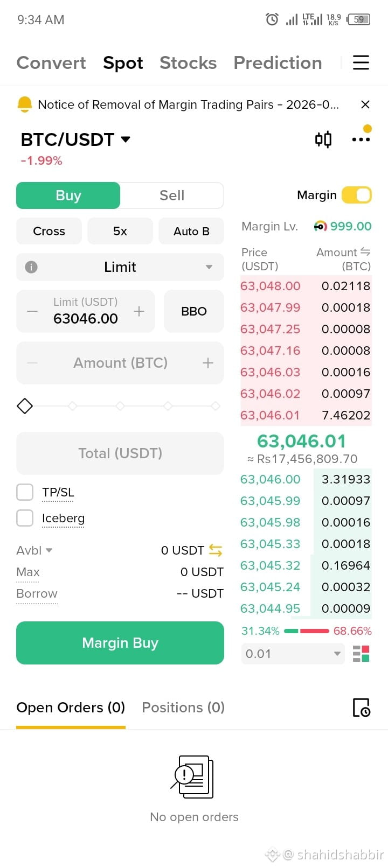
Task: Tap the BBO button
Action: (194, 311)
